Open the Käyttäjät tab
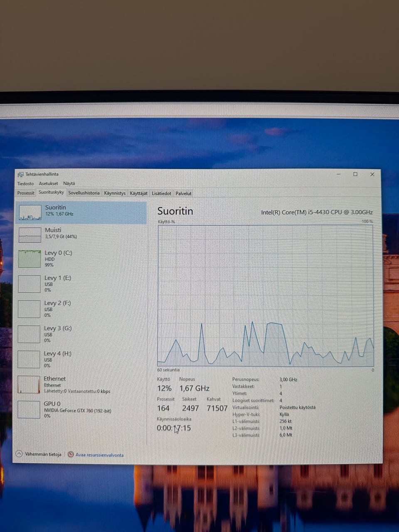Viewport: 399px width, 532px height. 138,193
